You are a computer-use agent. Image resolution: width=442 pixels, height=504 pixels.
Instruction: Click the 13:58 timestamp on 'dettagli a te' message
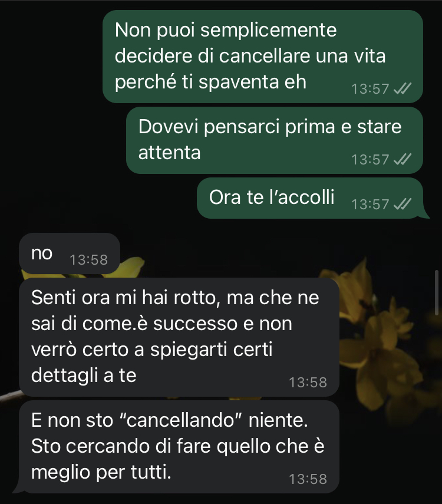pyautogui.click(x=308, y=382)
